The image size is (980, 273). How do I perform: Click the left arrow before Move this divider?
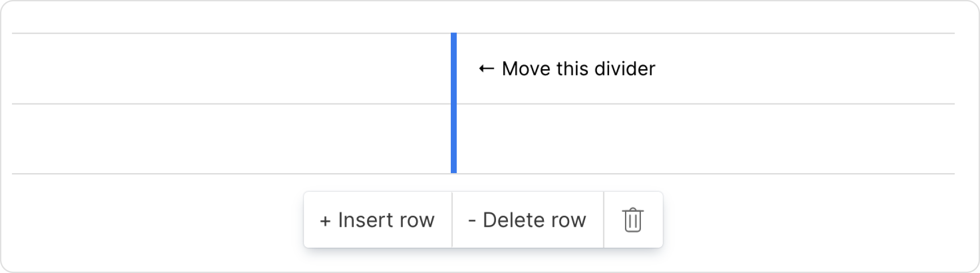[x=486, y=69]
